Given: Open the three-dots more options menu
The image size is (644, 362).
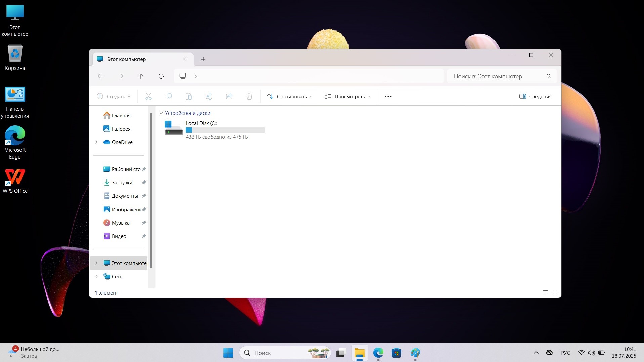Looking at the screenshot, I should 388,97.
